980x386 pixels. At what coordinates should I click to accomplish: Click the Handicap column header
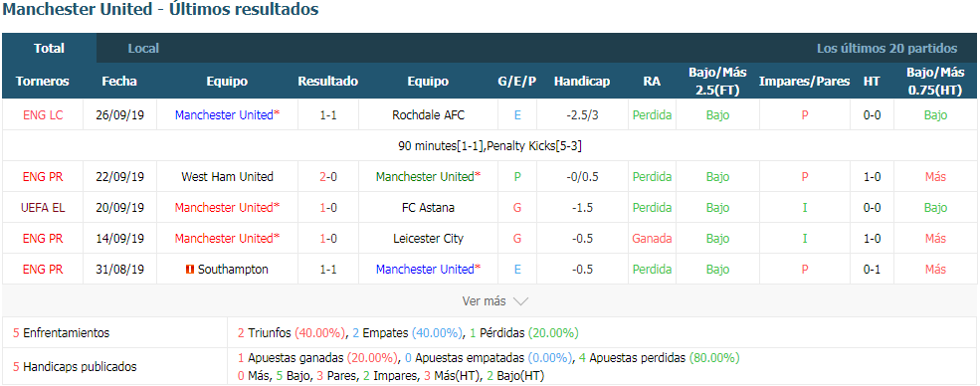581,82
